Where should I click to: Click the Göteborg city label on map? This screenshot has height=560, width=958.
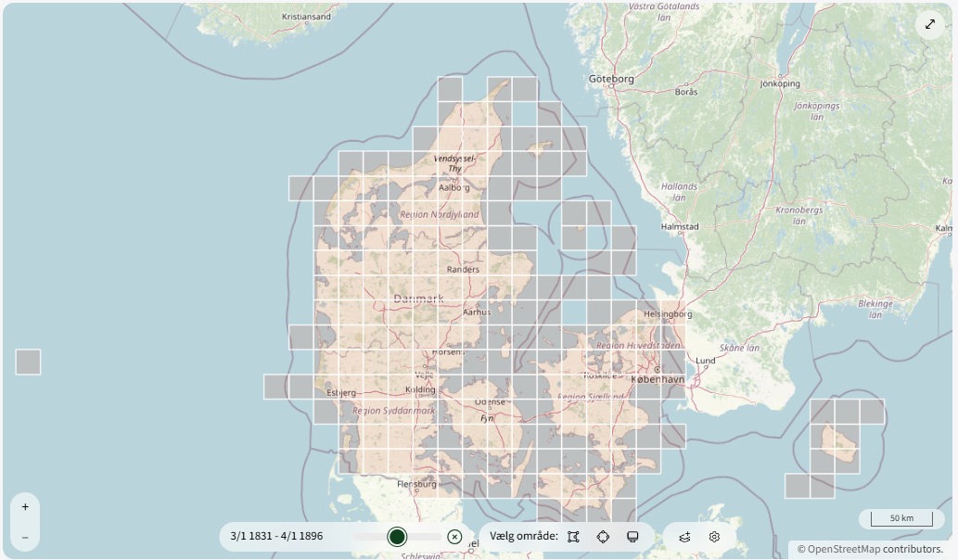[611, 80]
